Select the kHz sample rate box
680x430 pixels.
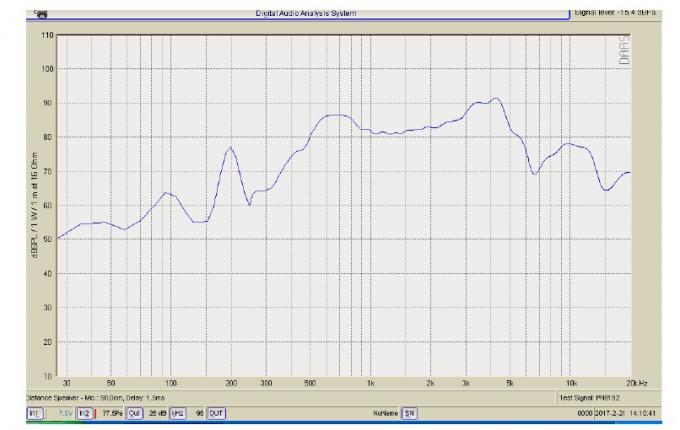tap(178, 411)
